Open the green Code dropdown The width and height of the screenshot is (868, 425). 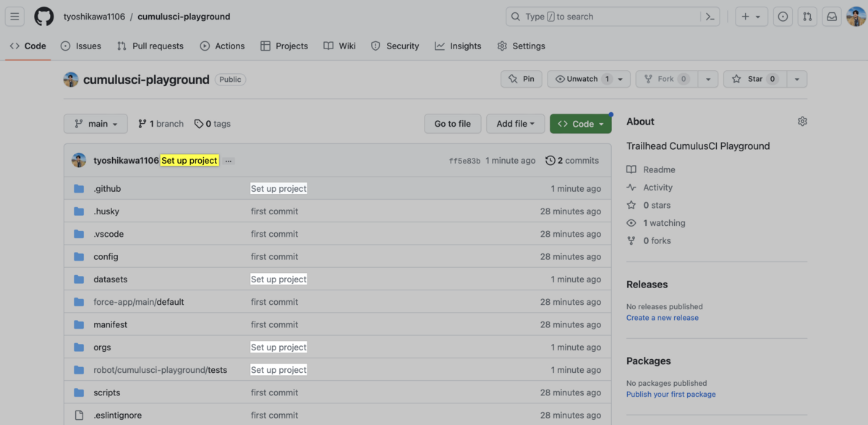[x=581, y=124]
